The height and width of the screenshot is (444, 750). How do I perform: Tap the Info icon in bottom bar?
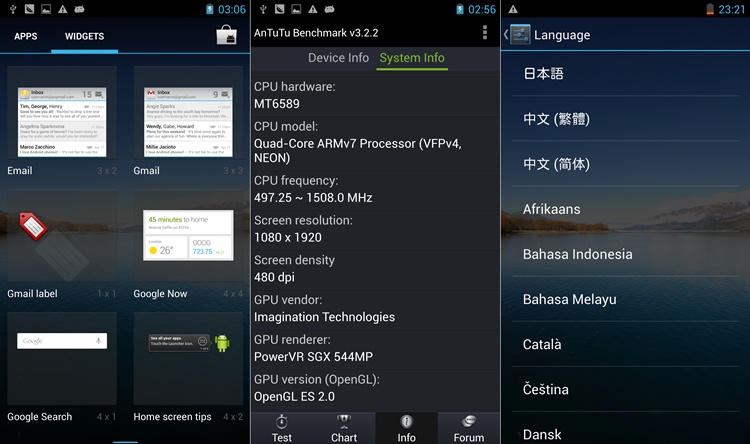pos(406,422)
